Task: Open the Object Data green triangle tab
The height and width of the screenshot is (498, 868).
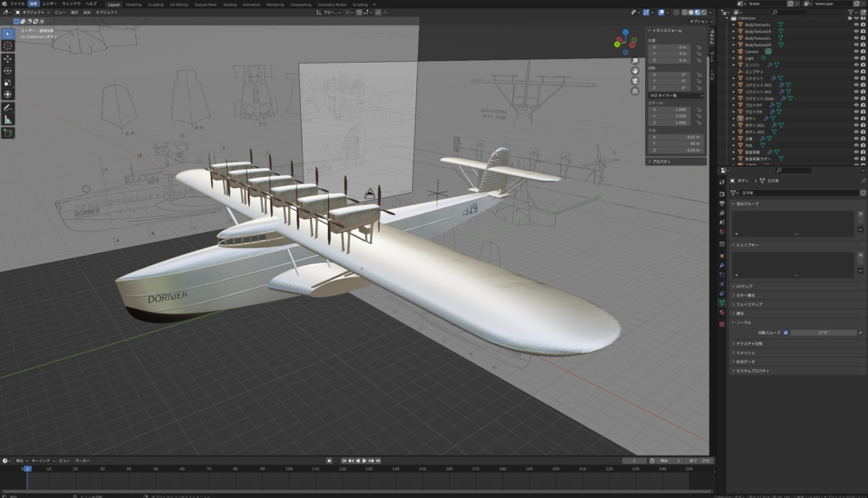Action: pyautogui.click(x=722, y=302)
